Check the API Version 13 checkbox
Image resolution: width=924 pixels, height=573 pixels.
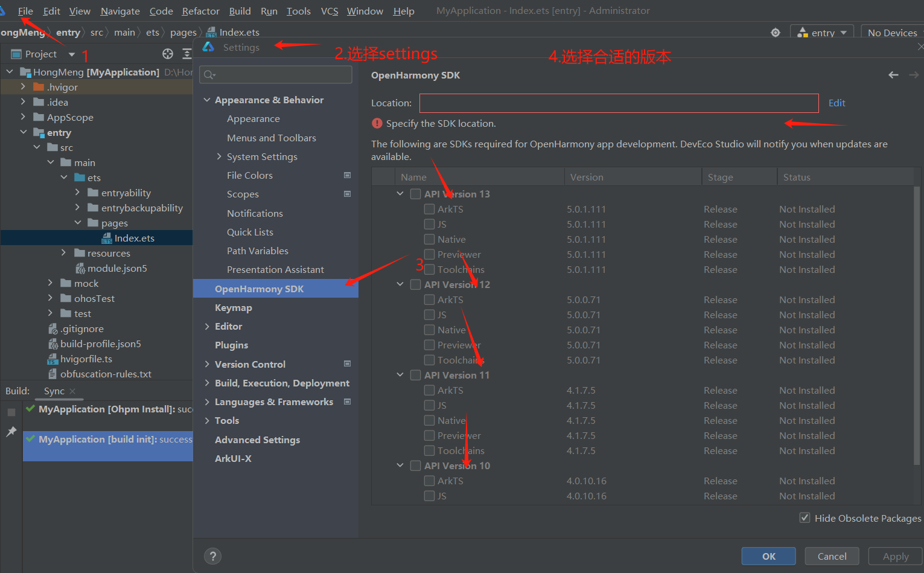click(x=415, y=194)
